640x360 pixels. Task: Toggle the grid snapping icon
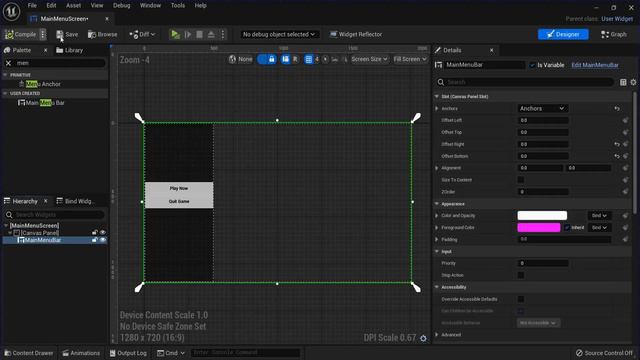click(309, 60)
